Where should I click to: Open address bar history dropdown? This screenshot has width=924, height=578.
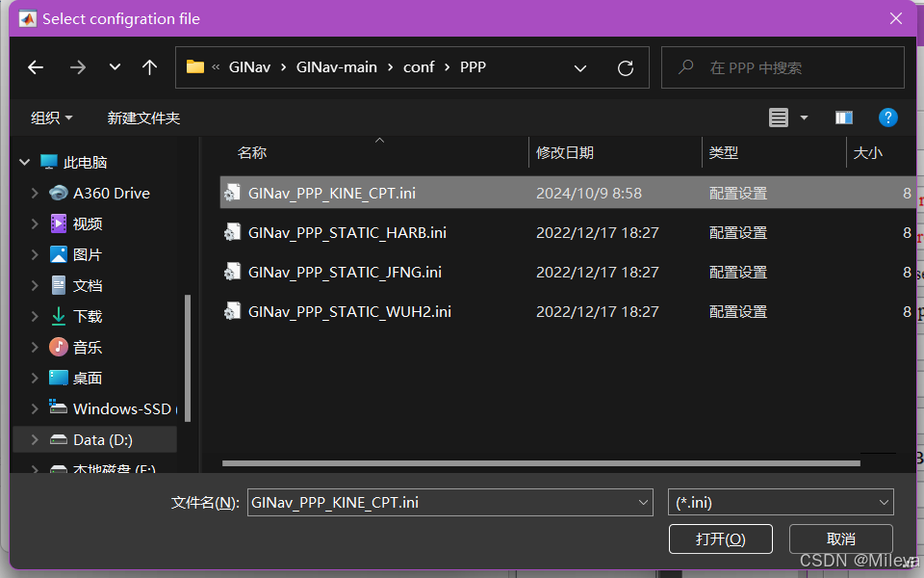(x=580, y=68)
